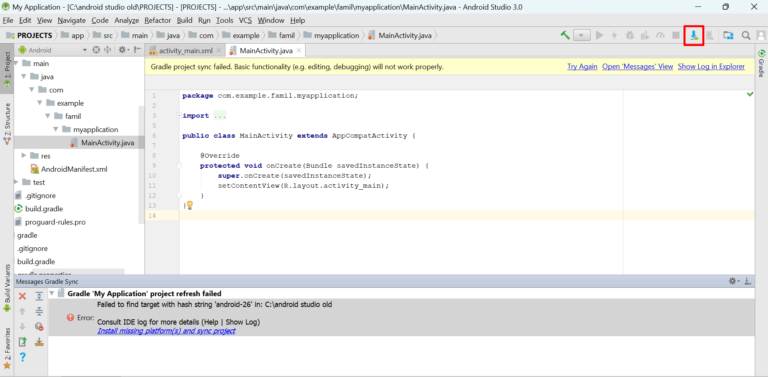Toggle the 1: Project side tab
Viewport: 768px width, 377px height.
click(x=7, y=69)
